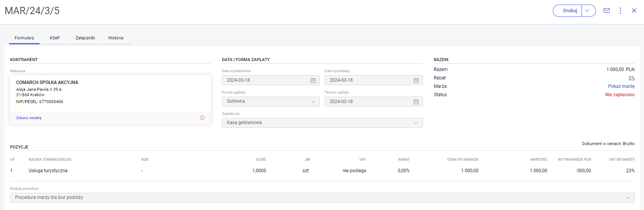Go to the Historia tab
Viewport: 644px width, 210px height.
(x=116, y=38)
